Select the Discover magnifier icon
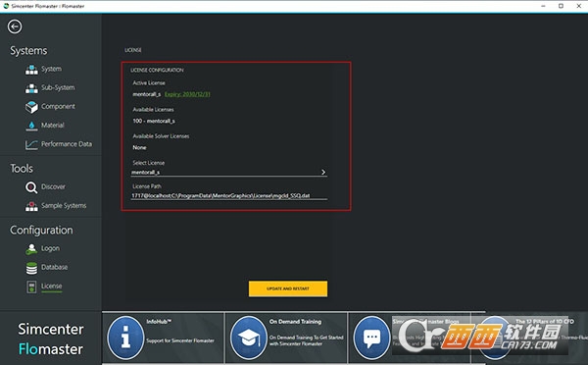This screenshot has height=365, width=588. (x=31, y=187)
